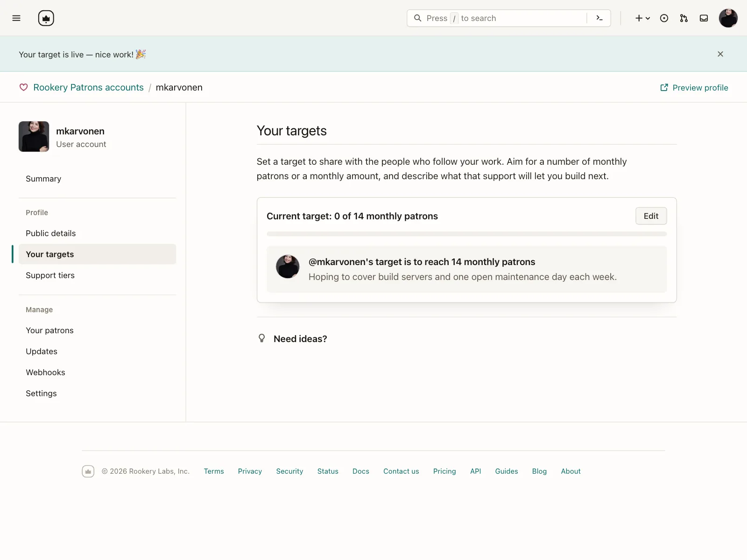This screenshot has height=560, width=747.
Task: Open the hamburger navigation menu
Action: pyautogui.click(x=16, y=18)
